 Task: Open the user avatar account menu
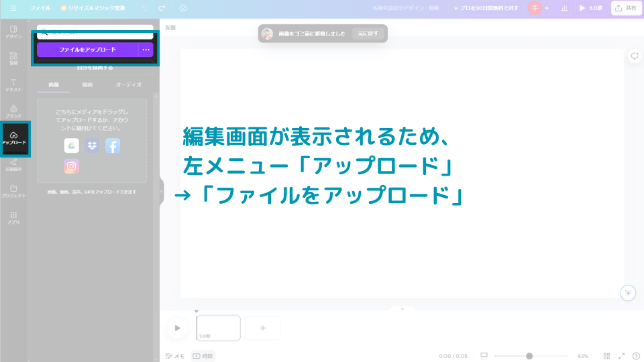pos(535,8)
